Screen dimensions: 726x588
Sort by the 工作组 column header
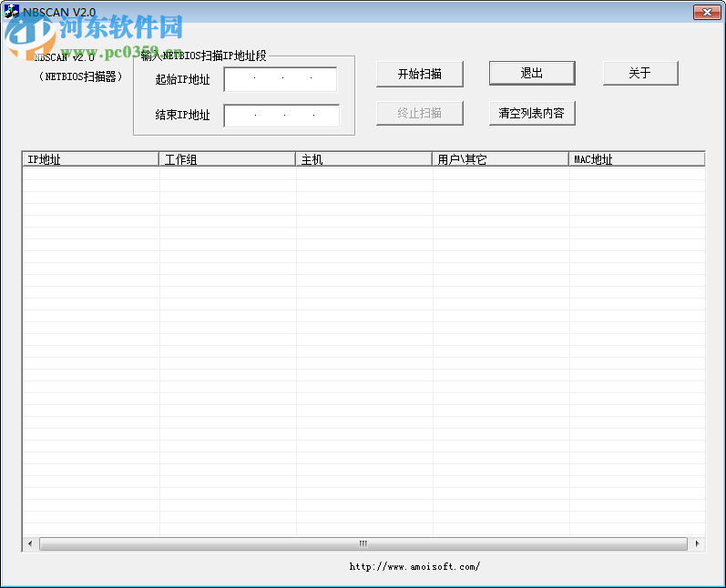pos(227,159)
